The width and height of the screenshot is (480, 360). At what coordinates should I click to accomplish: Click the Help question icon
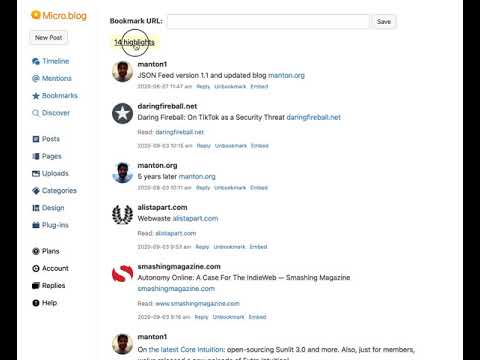tap(36, 303)
